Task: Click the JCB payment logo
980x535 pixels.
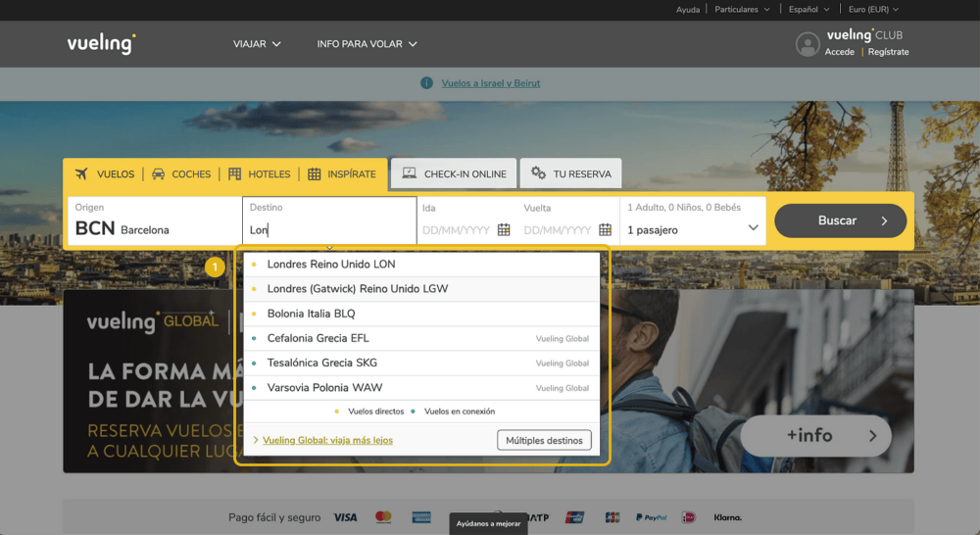Action: pyautogui.click(x=612, y=517)
